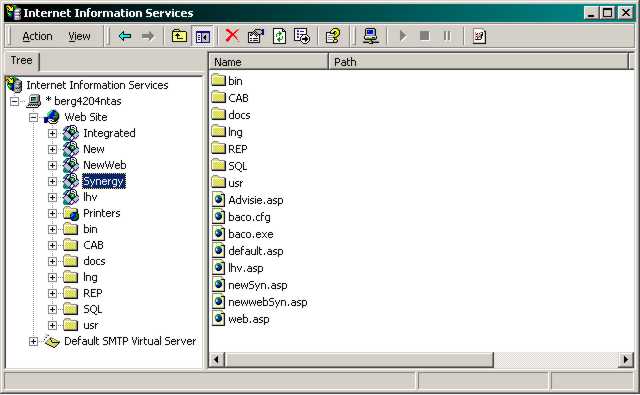The width and height of the screenshot is (640, 395).
Task: Click the Forward arrow toolbar button
Action: coord(148,36)
